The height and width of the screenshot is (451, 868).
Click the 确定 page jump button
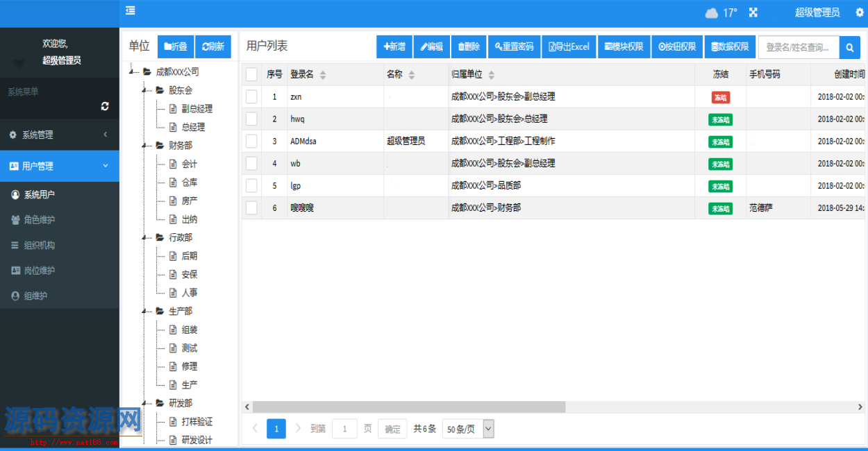click(392, 429)
